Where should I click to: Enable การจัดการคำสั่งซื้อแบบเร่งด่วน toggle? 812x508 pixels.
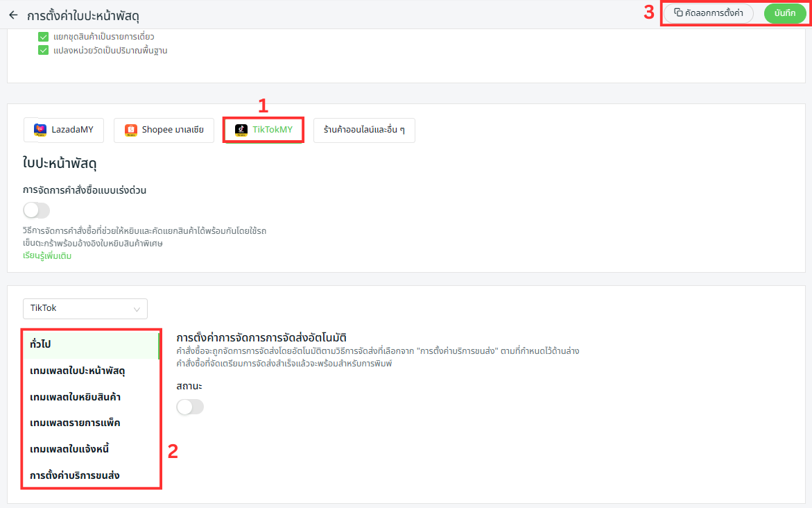36,210
